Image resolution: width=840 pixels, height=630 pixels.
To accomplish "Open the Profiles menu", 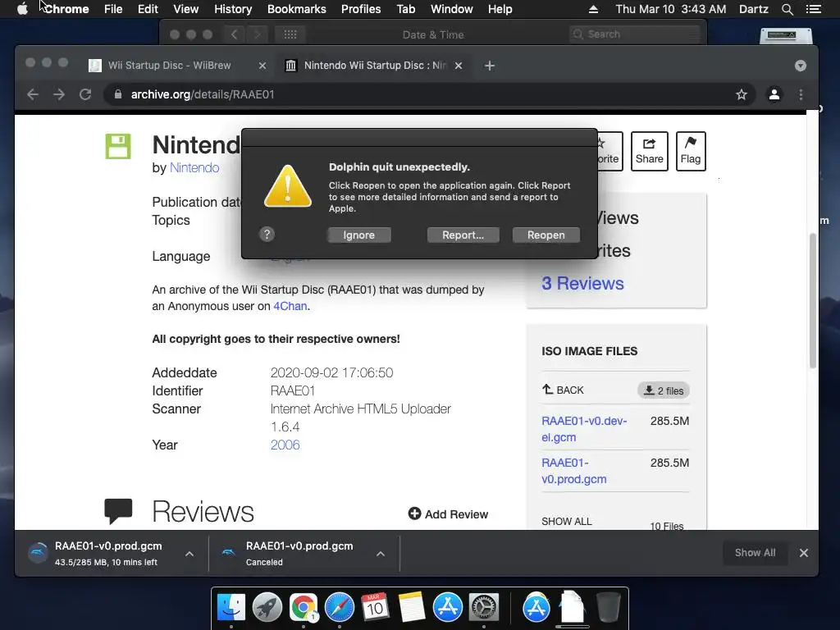I will 361,9.
